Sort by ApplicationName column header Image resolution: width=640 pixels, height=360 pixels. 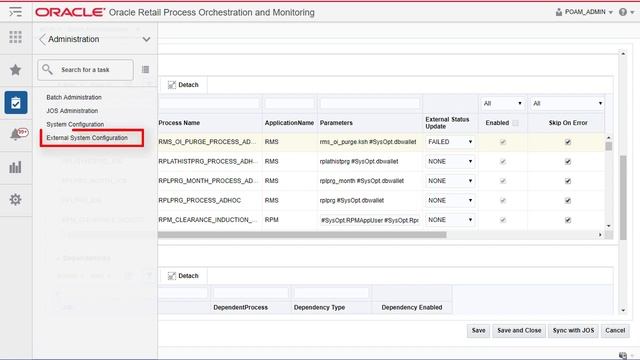(289, 123)
